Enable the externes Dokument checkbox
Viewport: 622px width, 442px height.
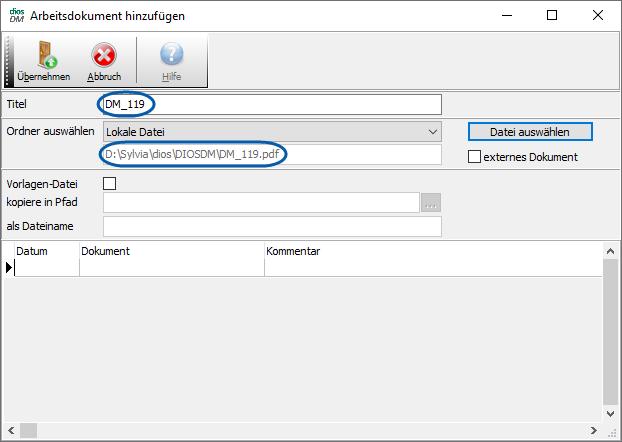[476, 156]
